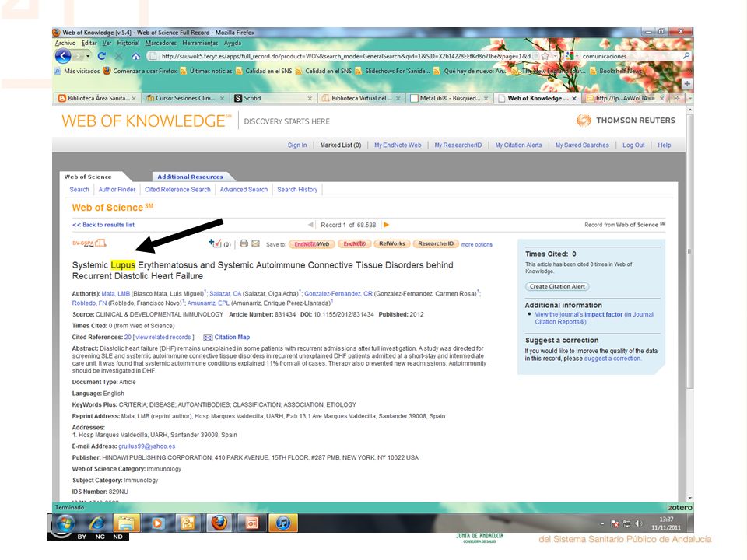The height and width of the screenshot is (560, 747).
Task: Open the Marcadores menu
Action: pyautogui.click(x=160, y=43)
